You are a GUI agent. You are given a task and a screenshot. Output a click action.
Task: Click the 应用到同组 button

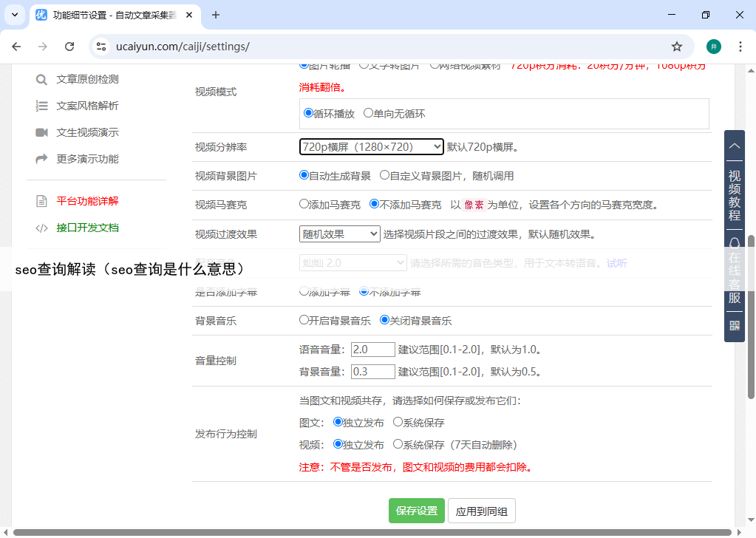pos(482,511)
